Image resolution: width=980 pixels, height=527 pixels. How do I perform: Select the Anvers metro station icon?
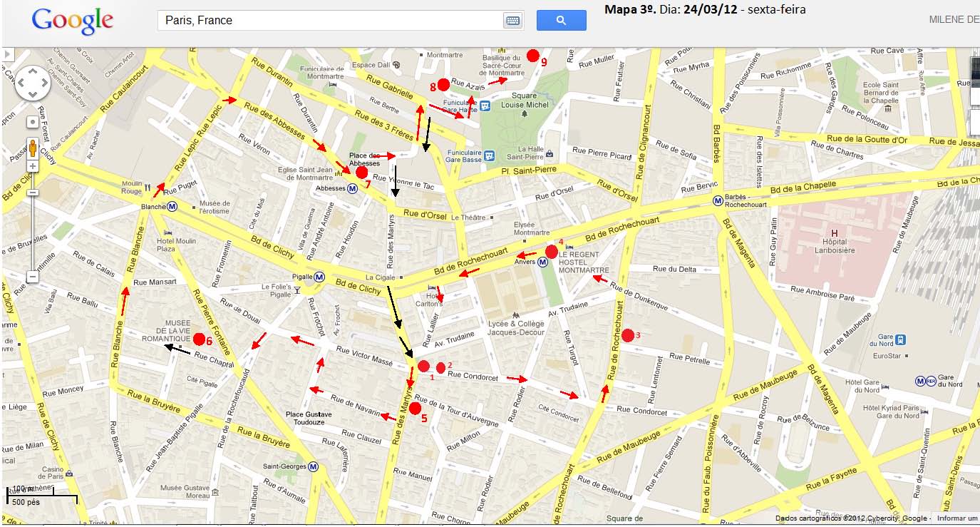click(x=543, y=262)
